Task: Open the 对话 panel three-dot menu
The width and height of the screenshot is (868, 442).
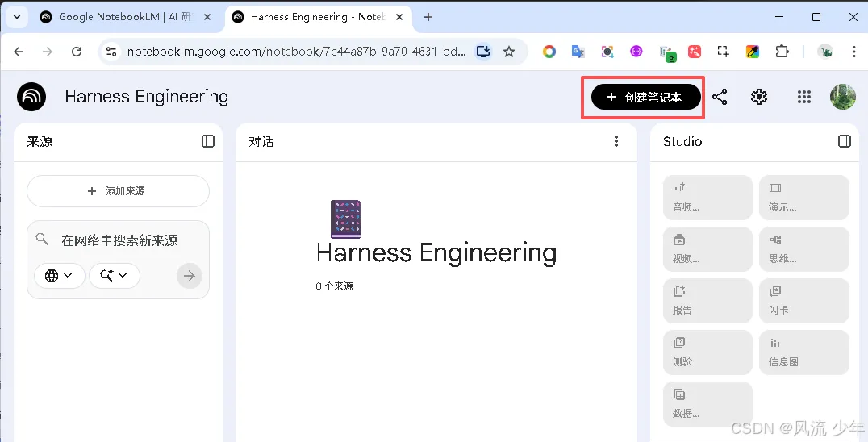Action: coord(616,141)
